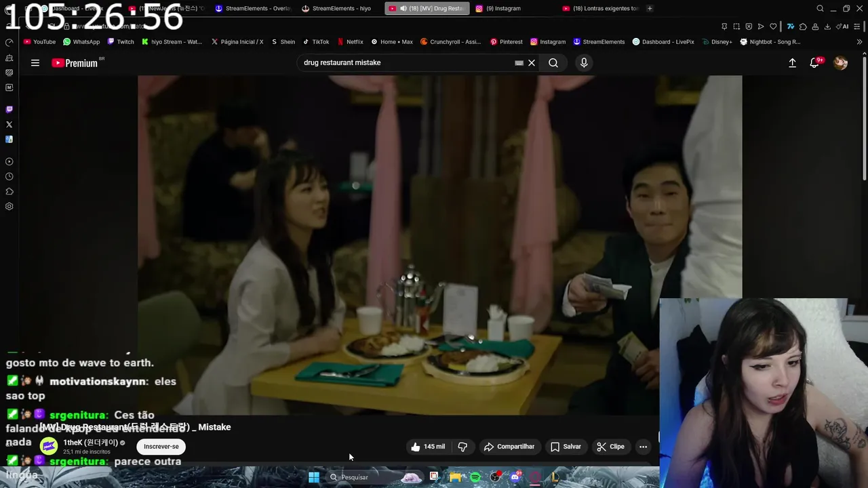
Task: Open browser downloads icon in toolbar
Action: (827, 26)
